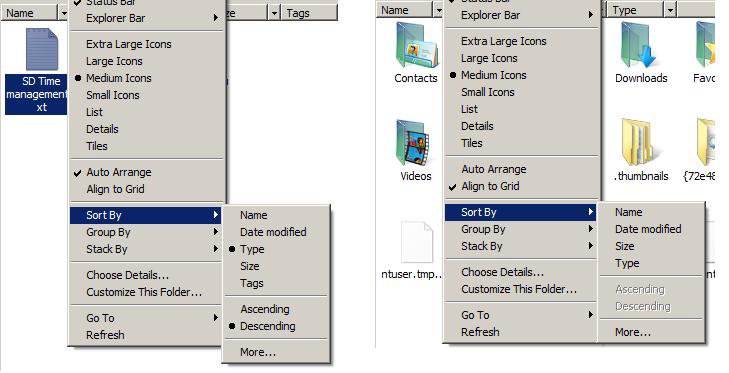Viewport: 729px width, 373px height.
Task: Open the Favorites folder icon at right edge
Action: point(705,46)
